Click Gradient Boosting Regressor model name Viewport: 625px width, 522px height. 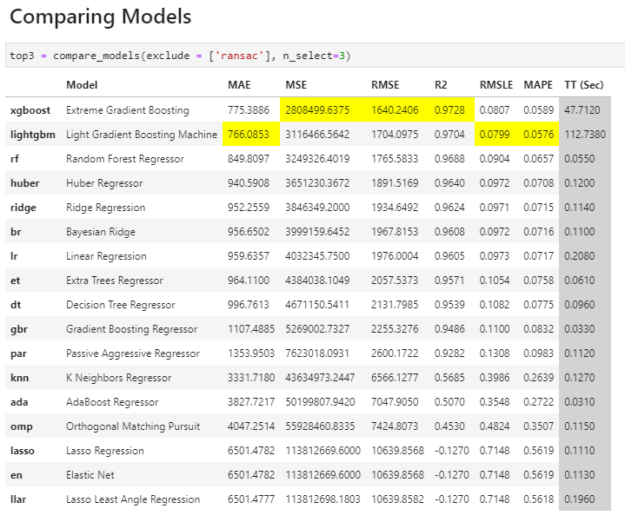pos(132,329)
